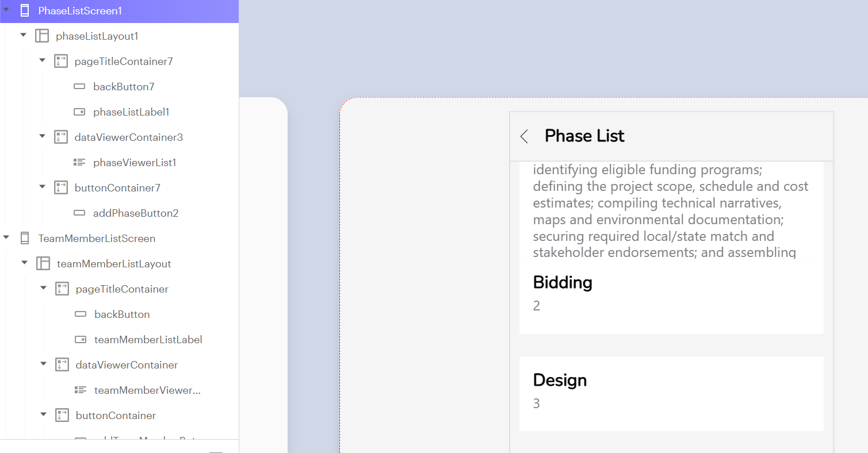
Task: Click the addPhaseButton2 button icon
Action: [79, 213]
